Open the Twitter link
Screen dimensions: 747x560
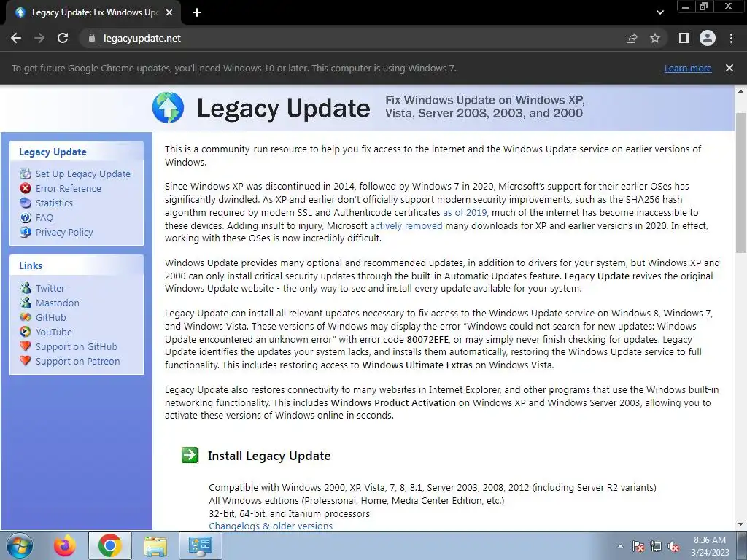pyautogui.click(x=50, y=288)
